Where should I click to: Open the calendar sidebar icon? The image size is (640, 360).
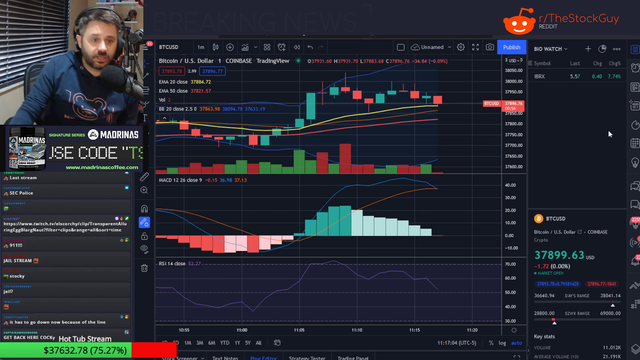[635, 143]
